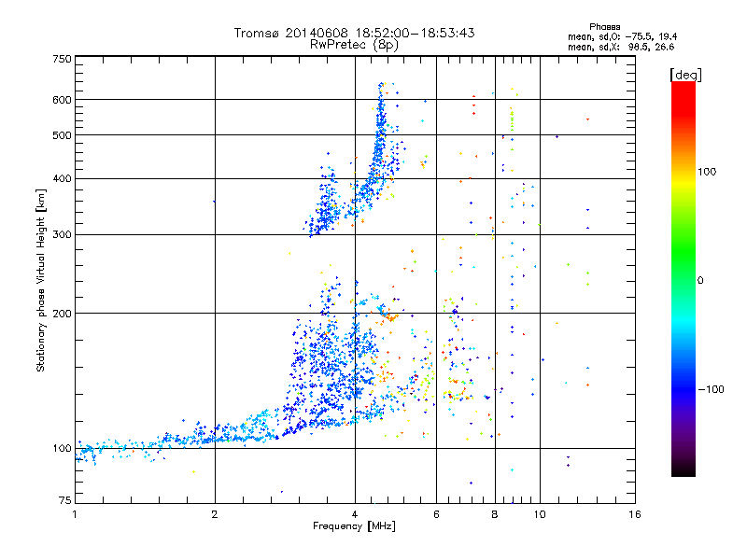Click colorbar tick label '100'
The height and width of the screenshot is (560, 747).
707,172
